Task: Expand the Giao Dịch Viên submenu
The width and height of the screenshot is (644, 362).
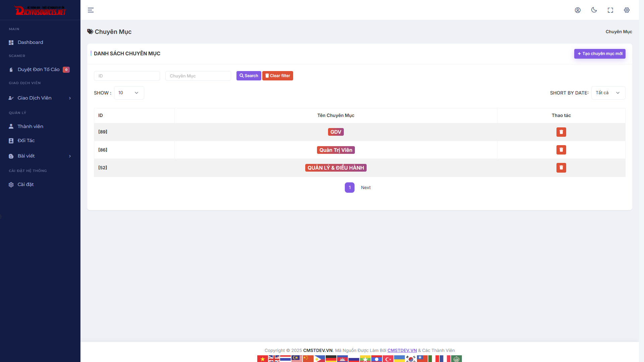Action: [40, 98]
